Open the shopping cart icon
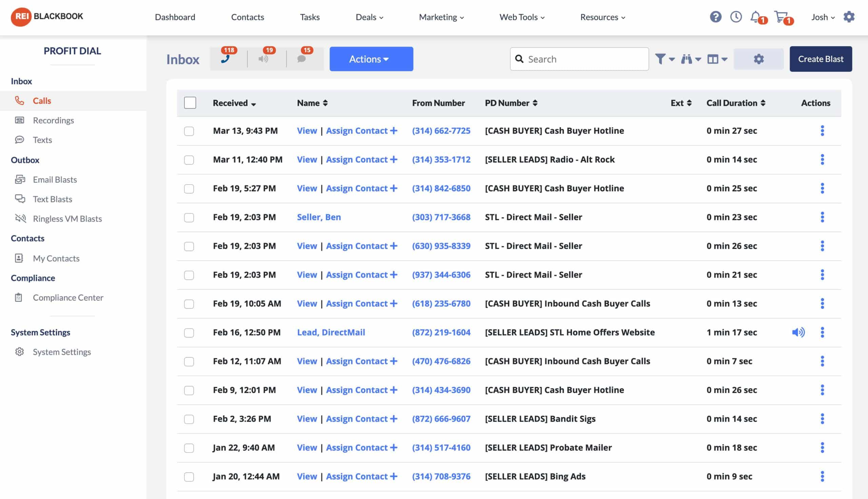Viewport: 868px width, 499px height. click(x=781, y=17)
